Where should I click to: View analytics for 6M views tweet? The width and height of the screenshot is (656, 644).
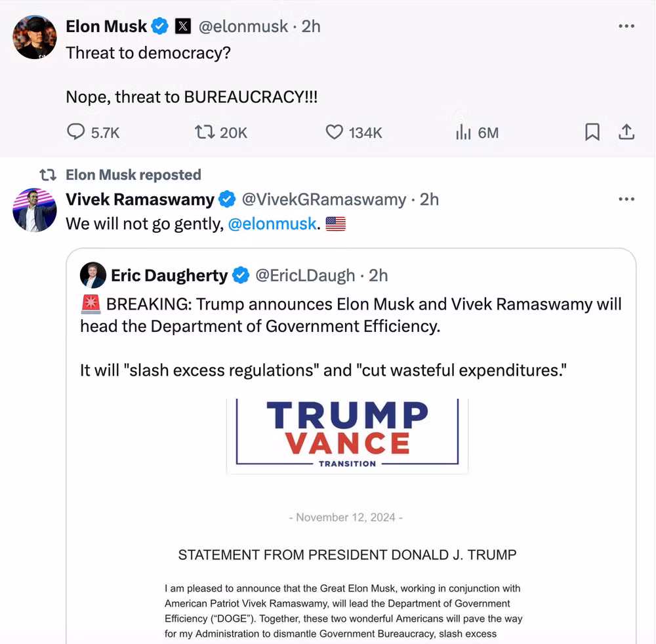tap(464, 132)
